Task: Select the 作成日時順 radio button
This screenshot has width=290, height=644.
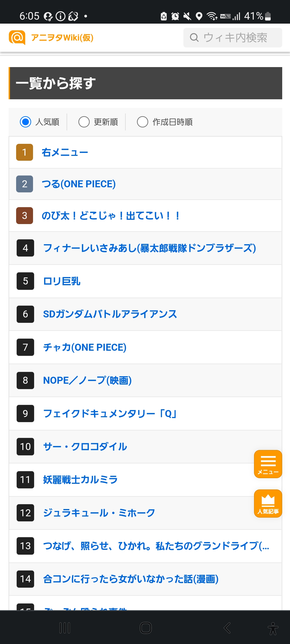Action: tap(143, 122)
